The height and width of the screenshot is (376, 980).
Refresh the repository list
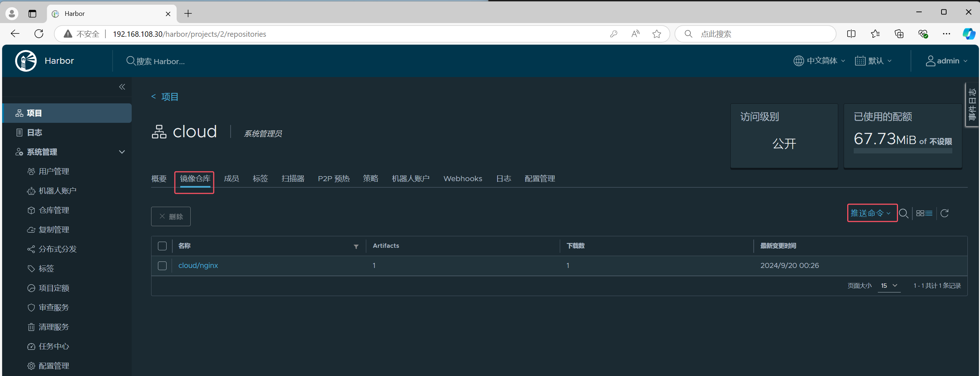point(945,213)
